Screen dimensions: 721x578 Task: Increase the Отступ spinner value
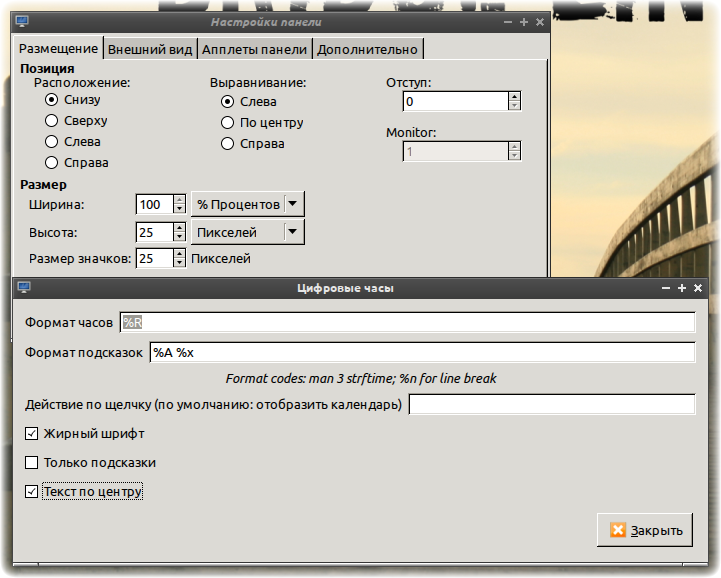514,97
